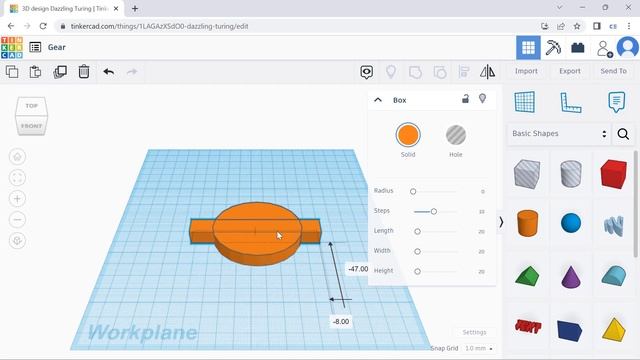
Task: Invite a collaborator with add-person icon
Action: click(604, 49)
